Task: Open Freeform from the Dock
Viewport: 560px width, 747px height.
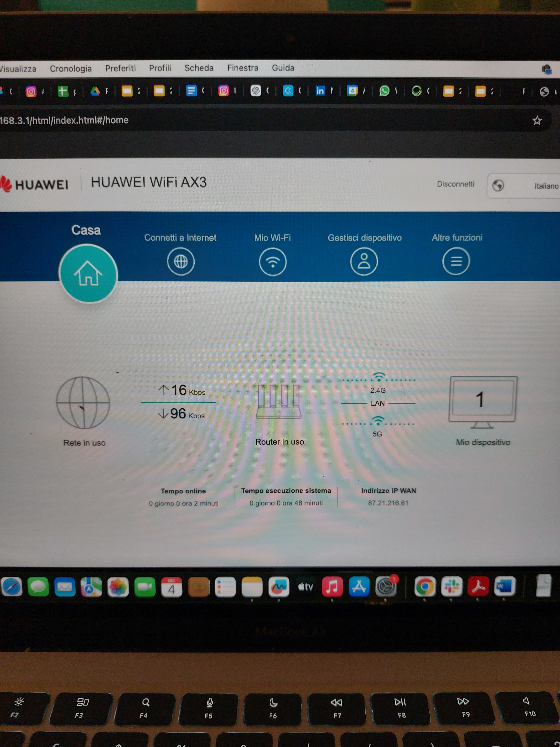Action: (x=279, y=587)
